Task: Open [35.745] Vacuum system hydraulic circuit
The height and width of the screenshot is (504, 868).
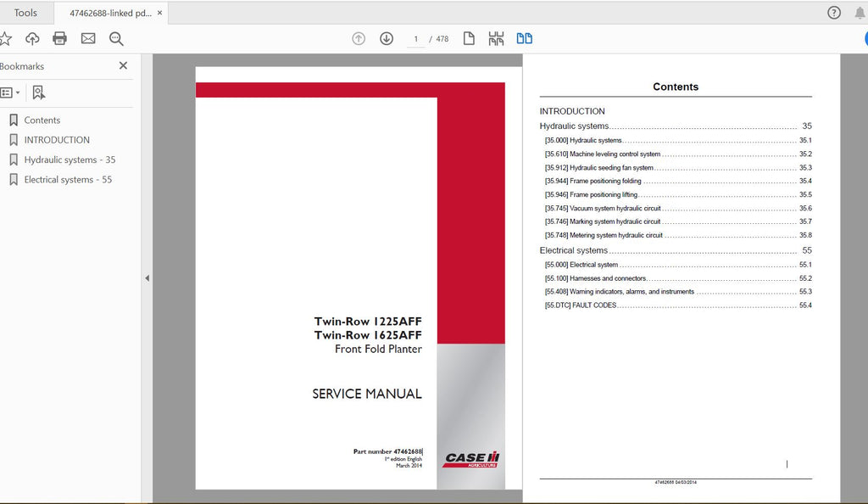Action: tap(678, 208)
